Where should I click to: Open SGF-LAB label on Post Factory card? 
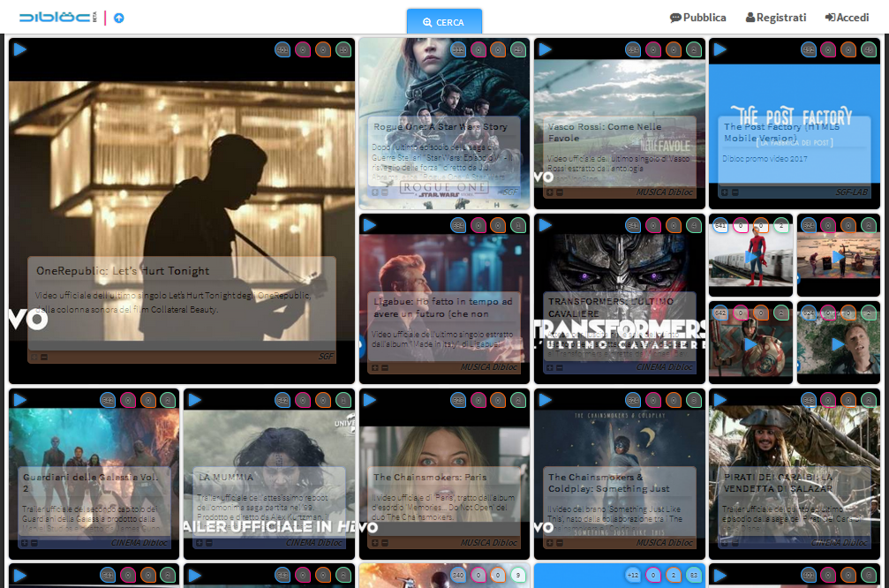pyautogui.click(x=851, y=192)
